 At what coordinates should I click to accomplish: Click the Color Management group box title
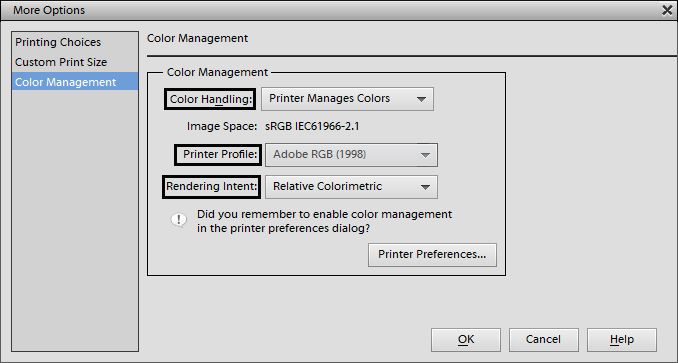click(x=217, y=72)
